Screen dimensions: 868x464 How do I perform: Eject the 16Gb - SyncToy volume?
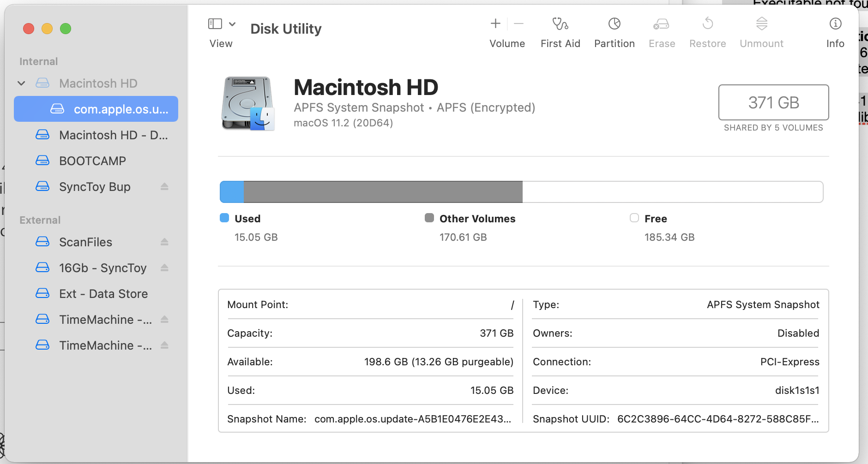164,268
